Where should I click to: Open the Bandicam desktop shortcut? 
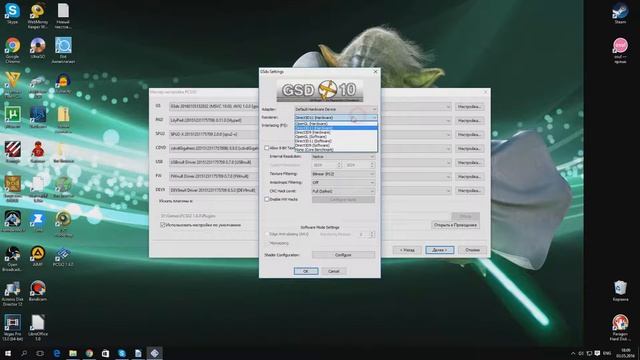click(x=38, y=291)
